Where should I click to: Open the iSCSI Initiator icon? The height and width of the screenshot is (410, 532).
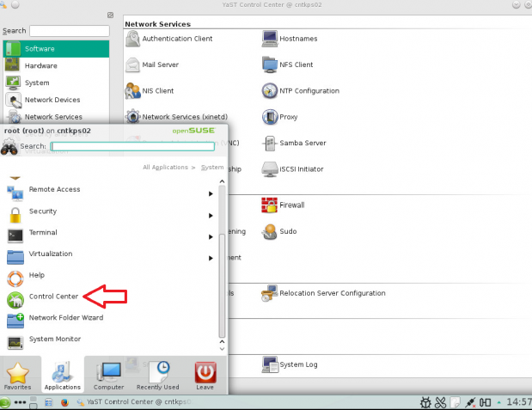pyautogui.click(x=270, y=169)
